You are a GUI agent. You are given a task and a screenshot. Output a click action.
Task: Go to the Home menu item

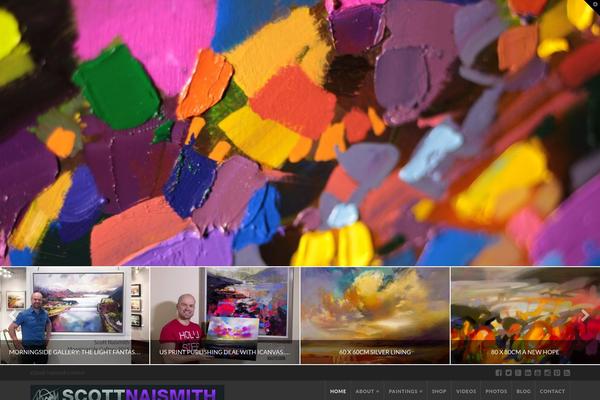[338, 391]
